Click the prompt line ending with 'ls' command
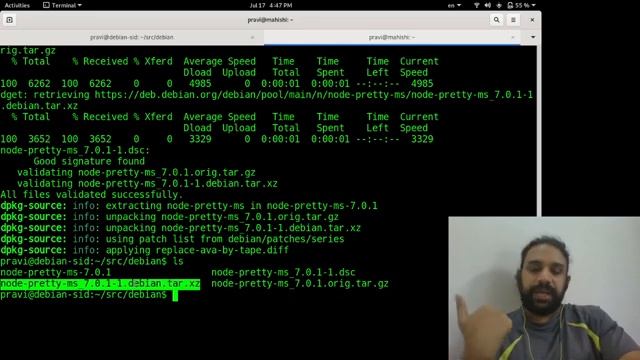The height and width of the screenshot is (360, 640). [92, 261]
